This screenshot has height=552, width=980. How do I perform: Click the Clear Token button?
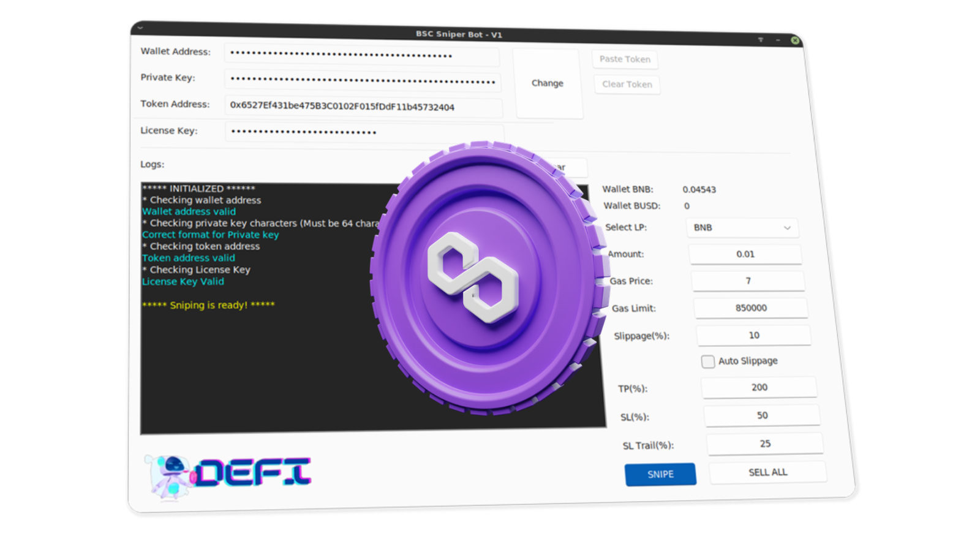[x=627, y=85]
